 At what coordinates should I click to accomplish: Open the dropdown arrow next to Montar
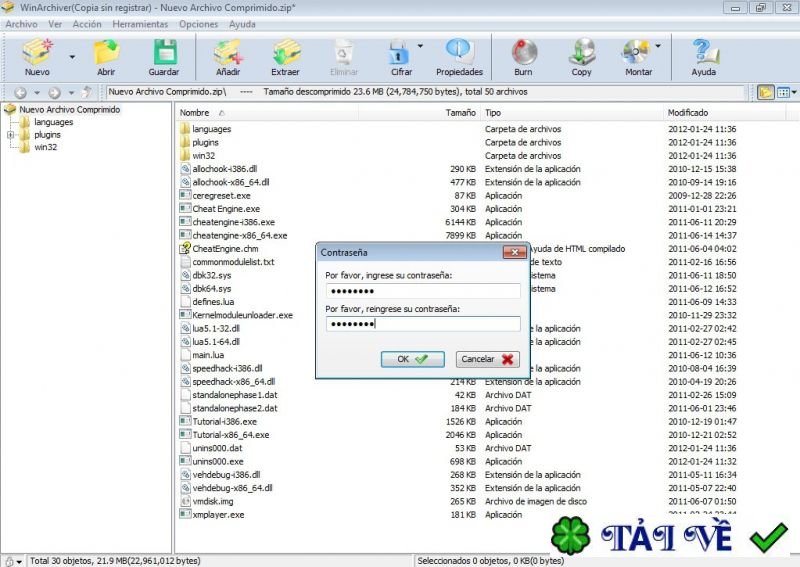coord(658,46)
